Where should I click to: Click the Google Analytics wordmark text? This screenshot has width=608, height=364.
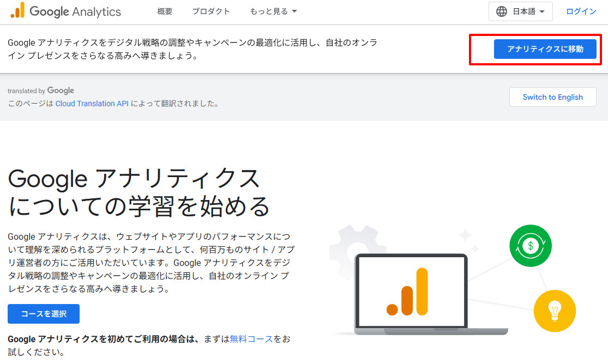[x=75, y=11]
